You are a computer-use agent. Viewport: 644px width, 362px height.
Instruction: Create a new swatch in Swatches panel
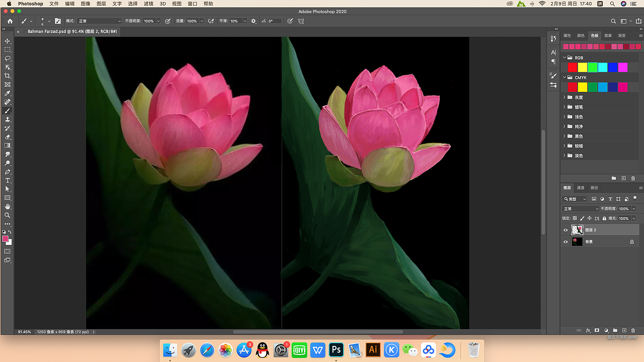point(624,178)
